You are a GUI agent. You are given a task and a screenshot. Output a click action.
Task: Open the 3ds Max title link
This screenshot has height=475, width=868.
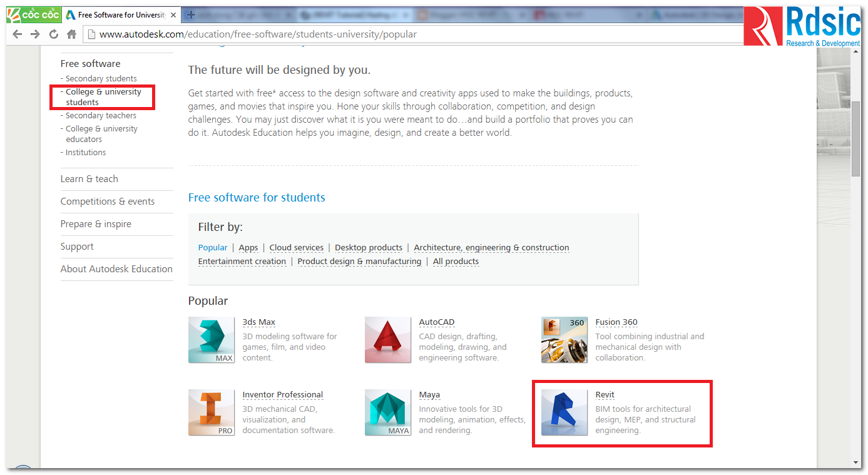[259, 322]
